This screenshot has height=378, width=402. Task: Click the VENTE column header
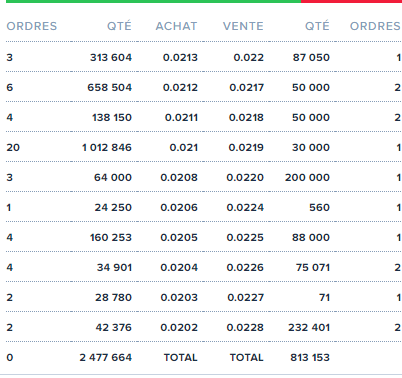click(x=243, y=26)
